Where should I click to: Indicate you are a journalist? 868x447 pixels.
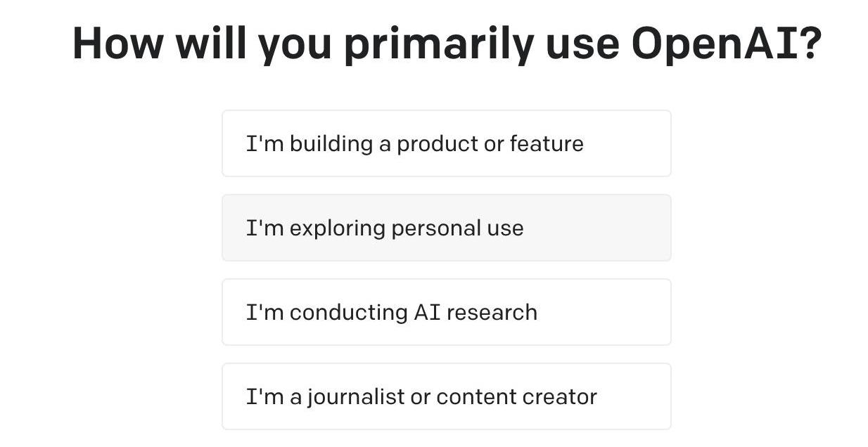point(446,396)
